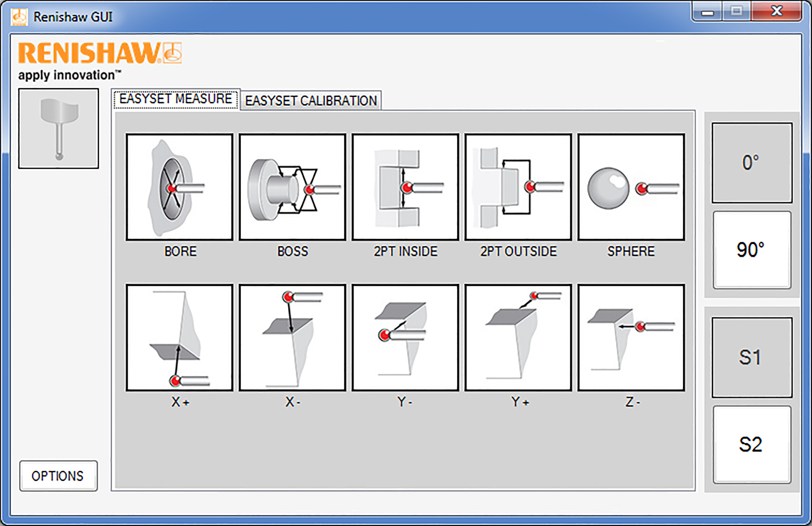The image size is (812, 526).
Task: Select the X+ surface probing icon
Action: [179, 337]
